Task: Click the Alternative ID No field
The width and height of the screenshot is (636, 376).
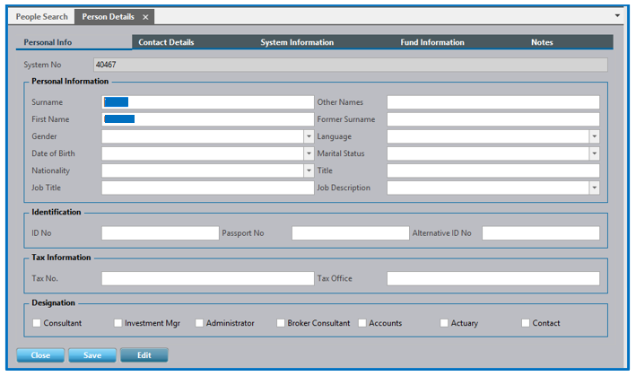Action: [x=541, y=233]
